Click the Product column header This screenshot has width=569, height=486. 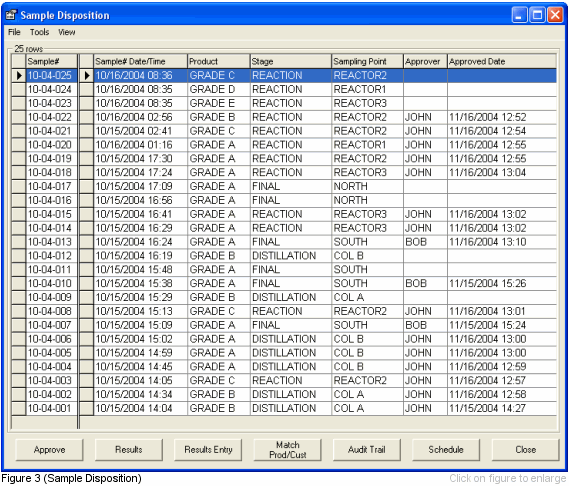pos(219,61)
